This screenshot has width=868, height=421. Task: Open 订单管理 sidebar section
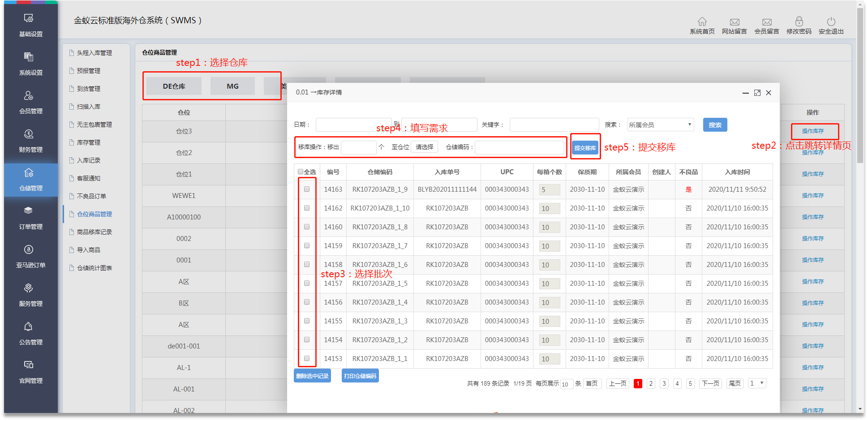click(x=29, y=211)
